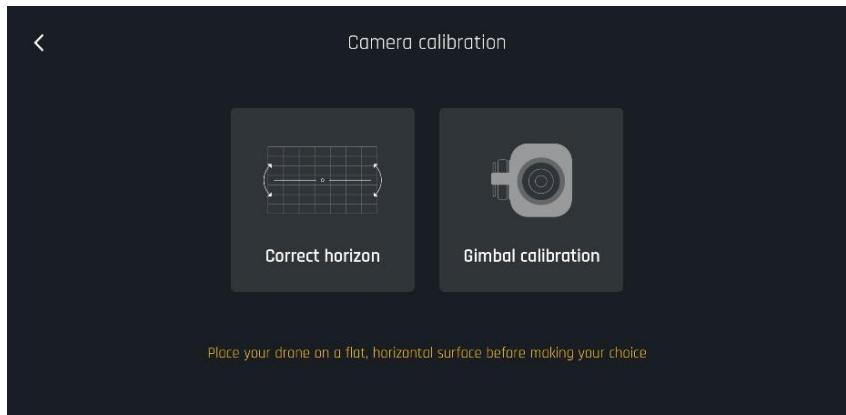Screen dimensions: 846x415
Task: Click the right rotation arrows on horizon grid
Action: [x=378, y=180]
